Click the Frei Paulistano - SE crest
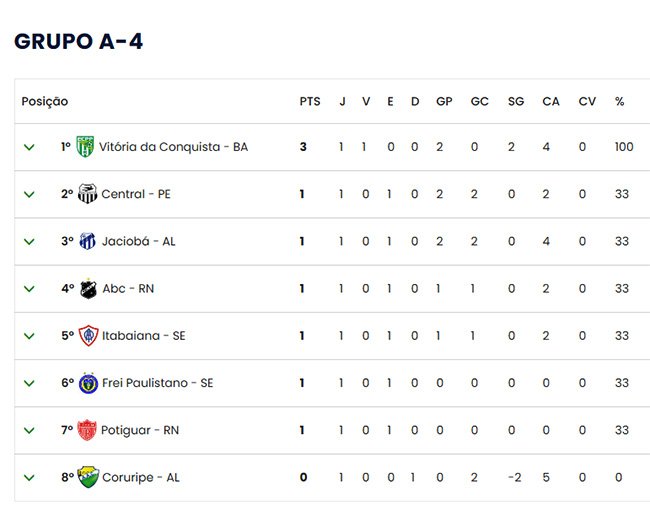Screen dimensions: 650x516 click(x=88, y=383)
